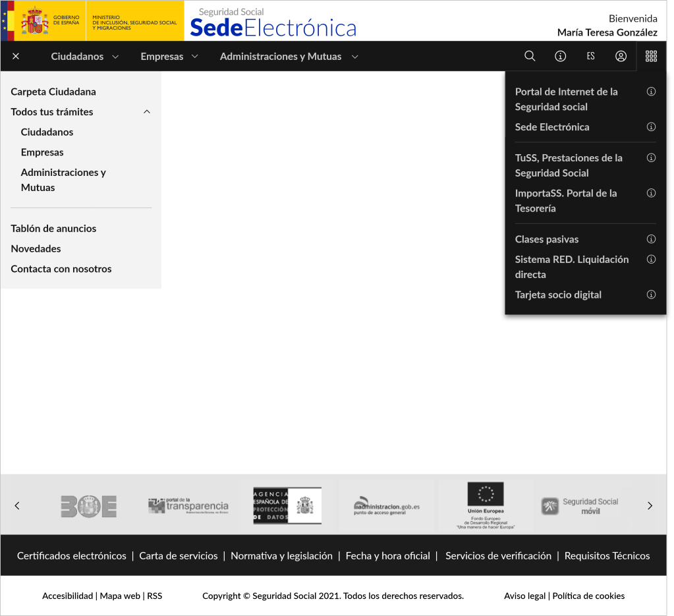The image size is (674, 616).
Task: Show info for Portal de Internet
Action: tap(651, 92)
